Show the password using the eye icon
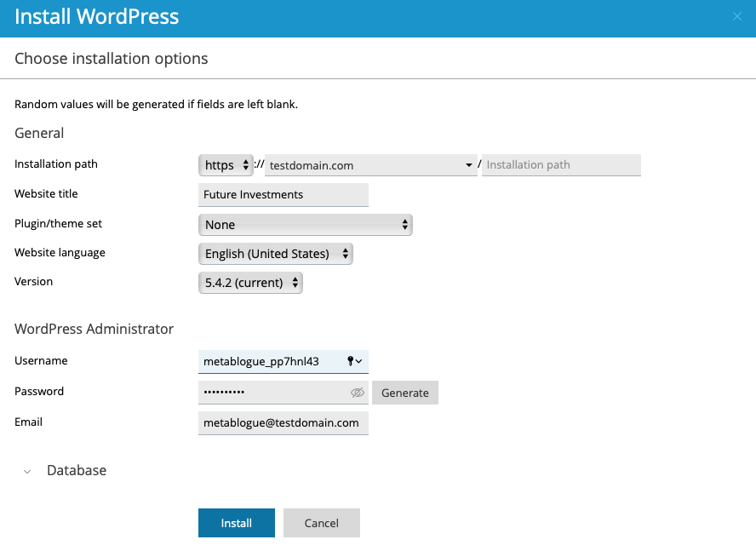The width and height of the screenshot is (756, 551). [x=357, y=393]
